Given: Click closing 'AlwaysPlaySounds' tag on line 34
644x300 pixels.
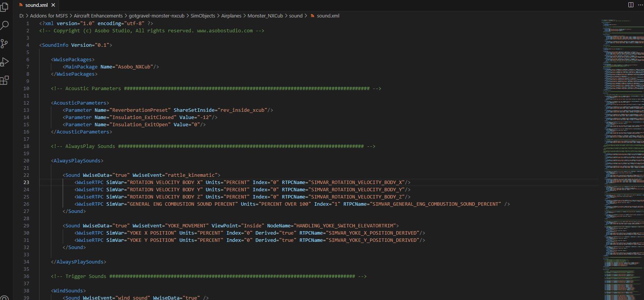Looking at the screenshot, I should pos(80,262).
